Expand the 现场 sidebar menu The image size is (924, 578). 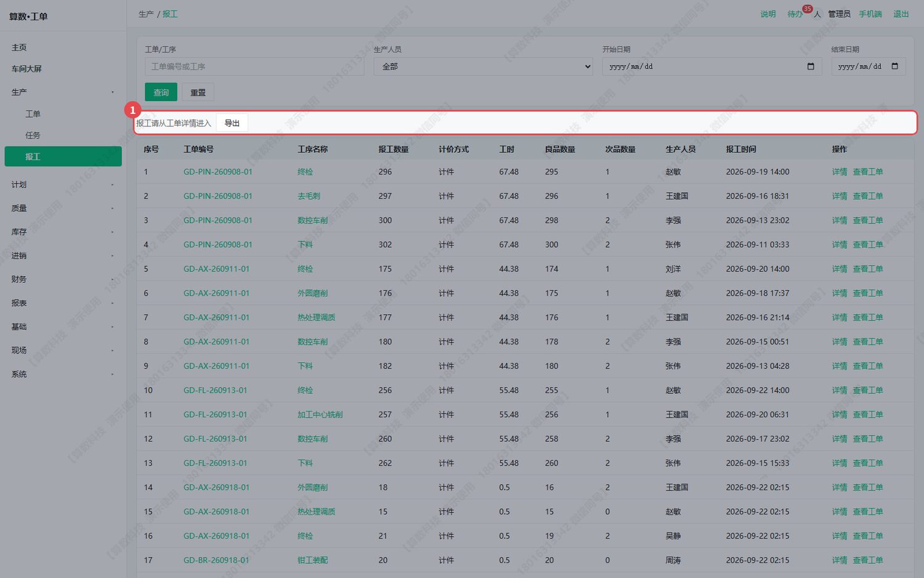(63, 350)
